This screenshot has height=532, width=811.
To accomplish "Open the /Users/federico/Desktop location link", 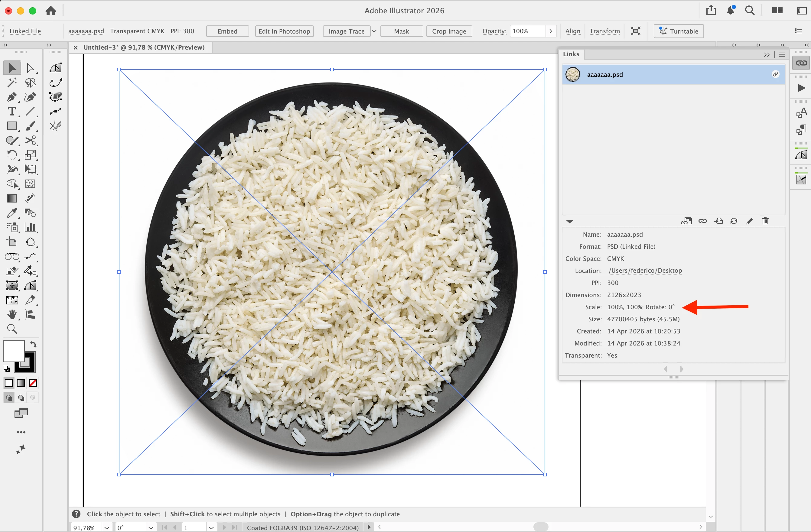I will pyautogui.click(x=645, y=271).
